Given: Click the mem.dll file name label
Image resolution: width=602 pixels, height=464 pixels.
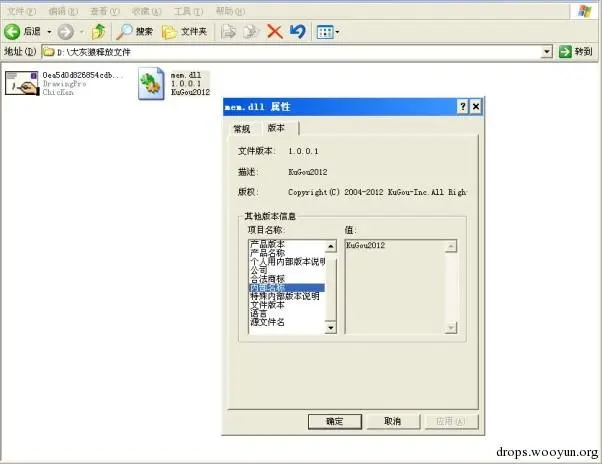Looking at the screenshot, I should [x=186, y=75].
